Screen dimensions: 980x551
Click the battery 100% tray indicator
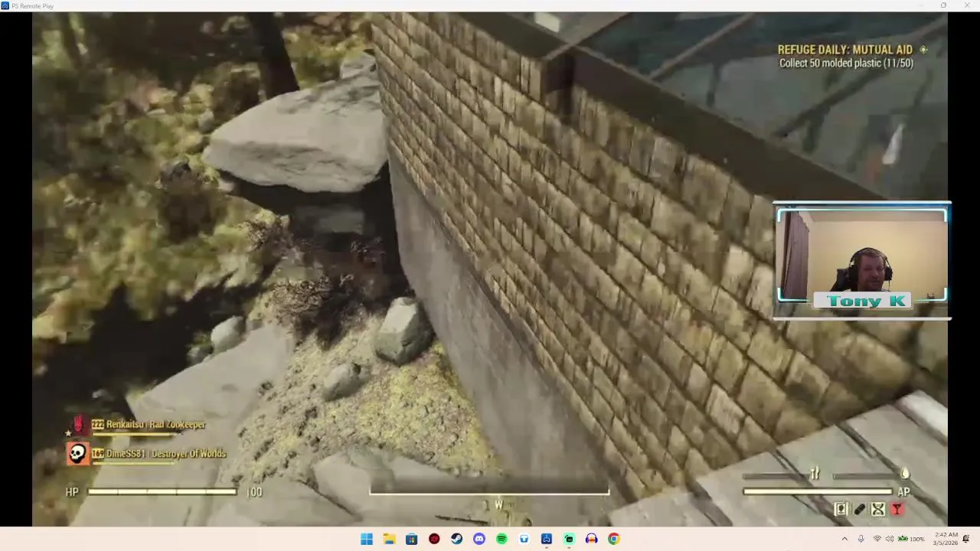(912, 539)
